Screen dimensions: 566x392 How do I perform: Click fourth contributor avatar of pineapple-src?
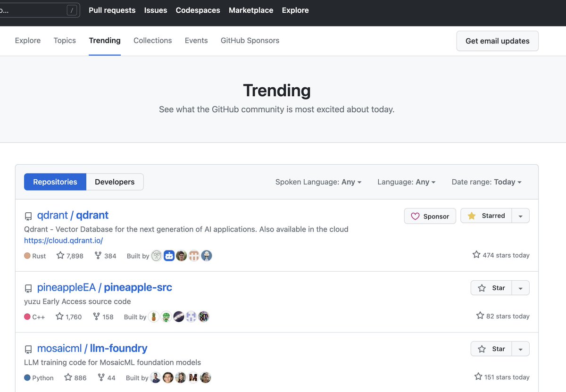coord(191,317)
